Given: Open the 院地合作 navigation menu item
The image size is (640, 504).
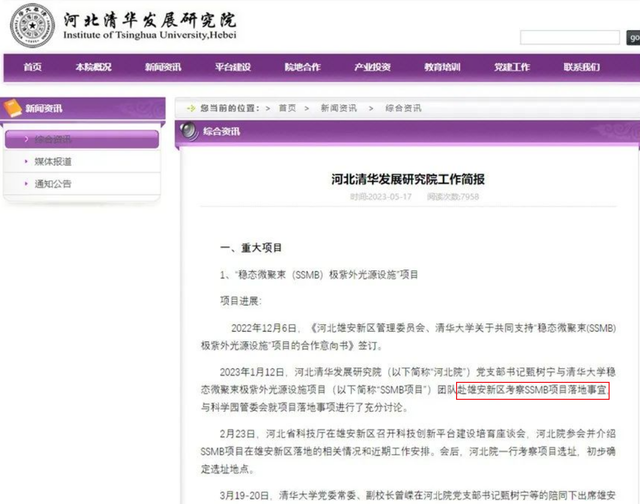Looking at the screenshot, I should pyautogui.click(x=302, y=67).
